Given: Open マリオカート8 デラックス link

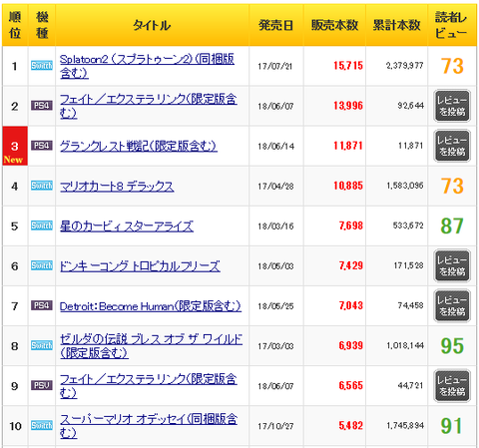Looking at the screenshot, I should 117,186.
